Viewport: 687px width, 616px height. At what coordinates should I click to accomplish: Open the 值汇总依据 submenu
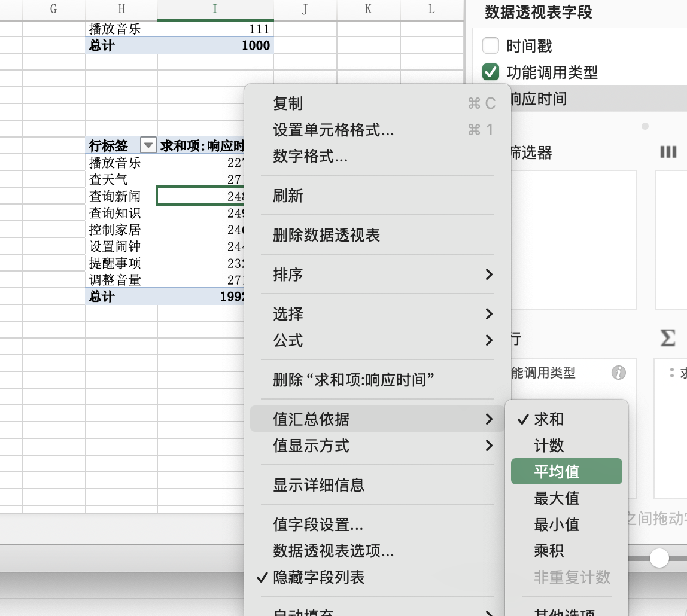377,419
